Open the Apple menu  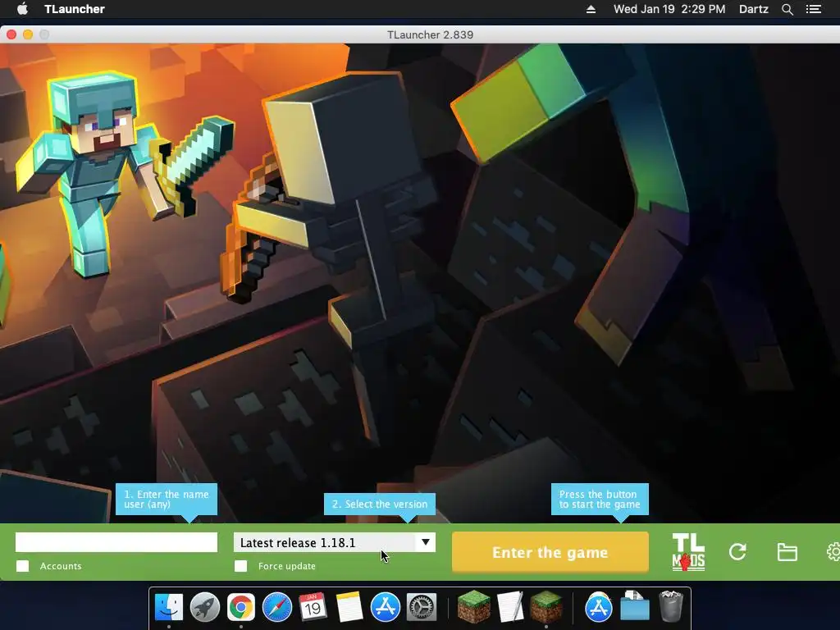pos(22,9)
